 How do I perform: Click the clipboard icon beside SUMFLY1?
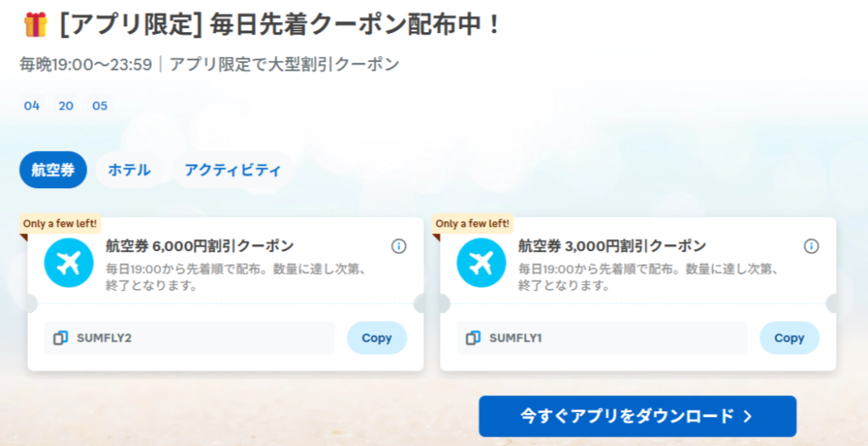(x=473, y=338)
